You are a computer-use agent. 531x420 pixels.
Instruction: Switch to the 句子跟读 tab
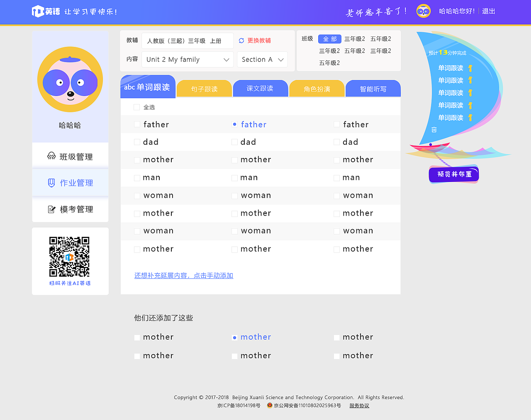click(204, 88)
